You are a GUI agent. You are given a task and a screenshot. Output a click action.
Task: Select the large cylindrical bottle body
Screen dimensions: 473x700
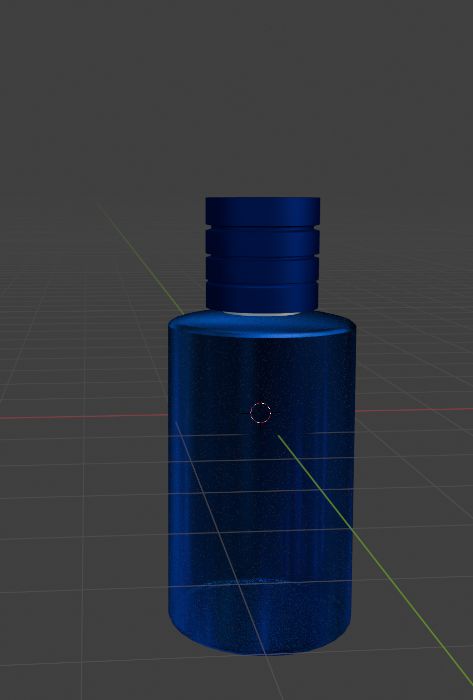261,482
